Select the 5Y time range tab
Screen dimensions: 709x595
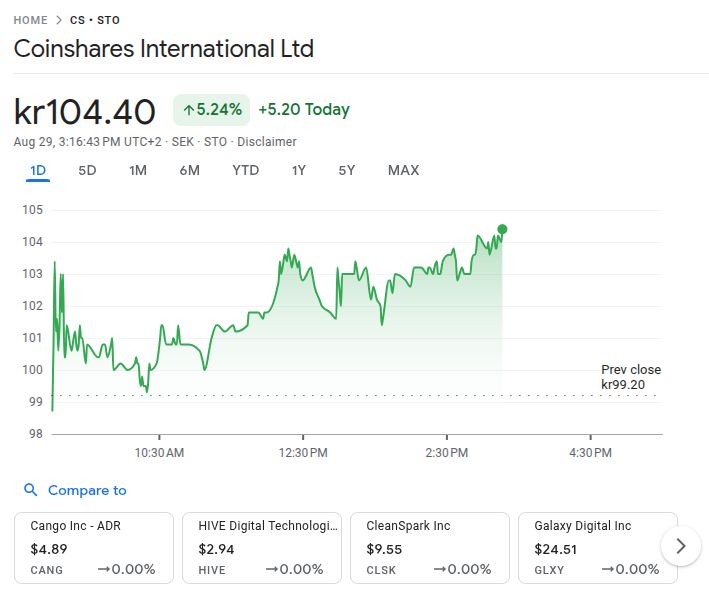(x=347, y=170)
